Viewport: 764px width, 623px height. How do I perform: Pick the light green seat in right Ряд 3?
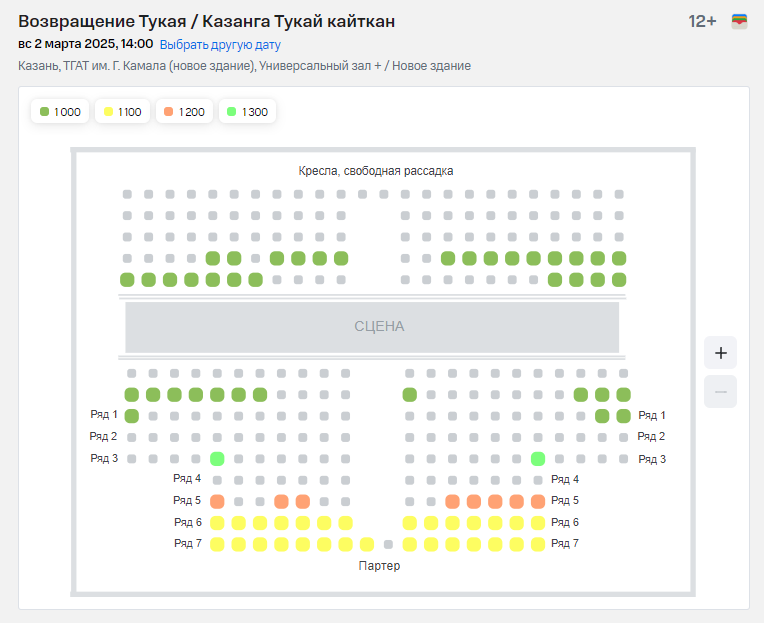538,459
